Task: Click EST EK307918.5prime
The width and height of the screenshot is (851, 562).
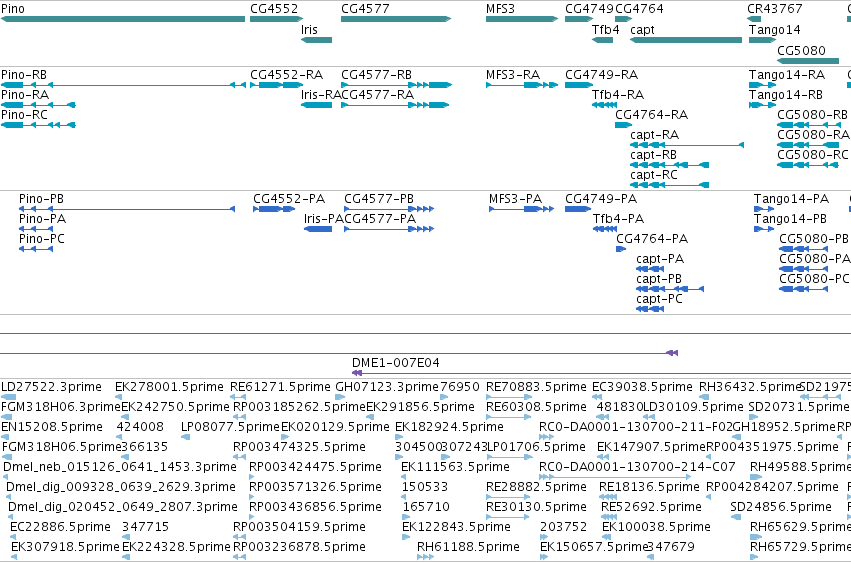Action: point(65,547)
